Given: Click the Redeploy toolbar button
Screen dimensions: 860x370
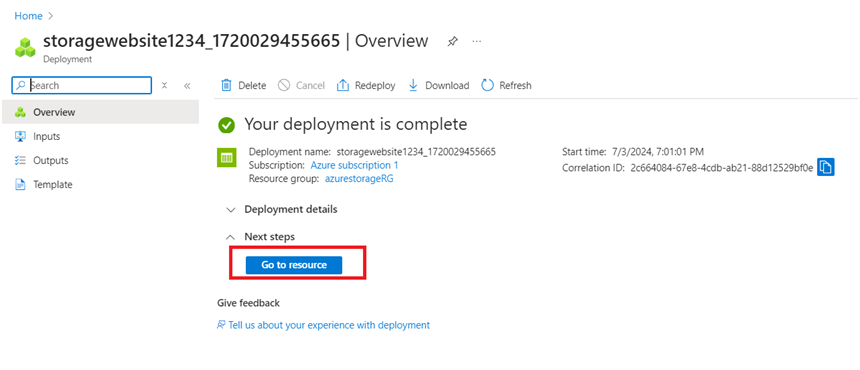Looking at the screenshot, I should 366,85.
